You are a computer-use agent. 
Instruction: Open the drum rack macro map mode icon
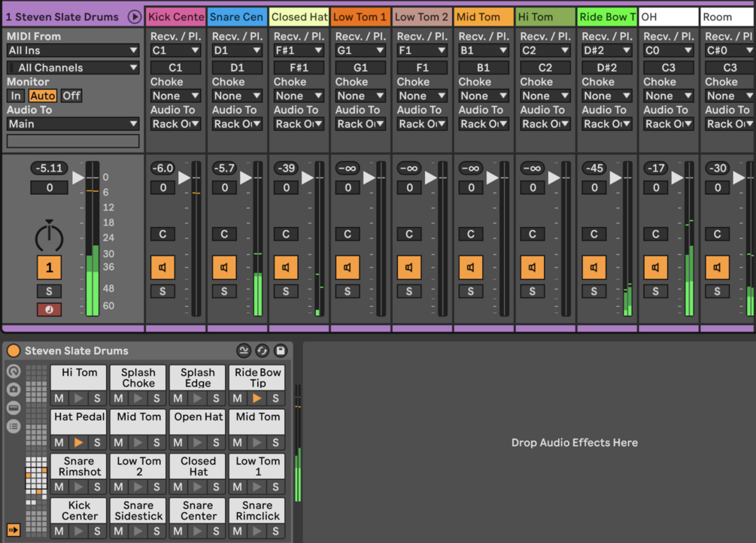coord(244,350)
